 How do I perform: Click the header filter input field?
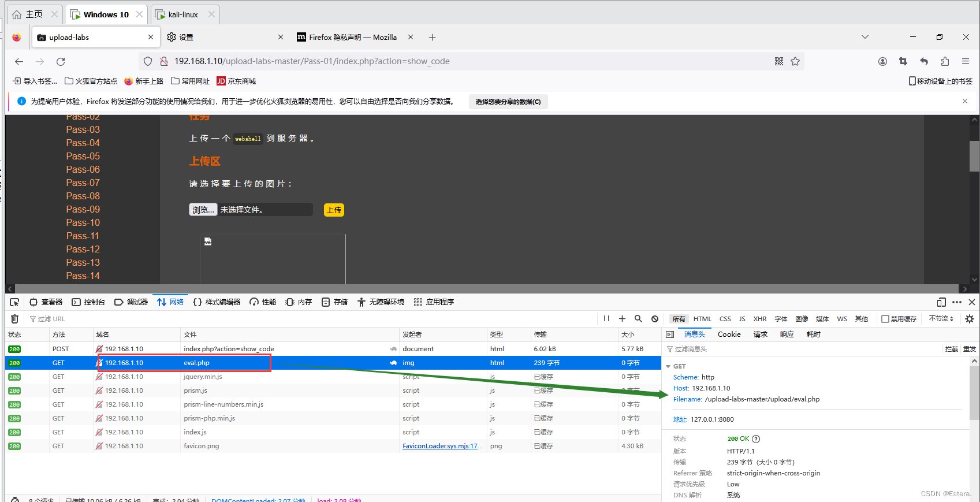[x=803, y=349]
